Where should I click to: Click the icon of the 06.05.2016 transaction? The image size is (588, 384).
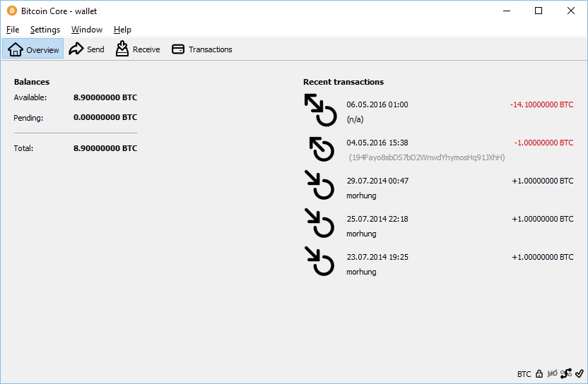(320, 110)
